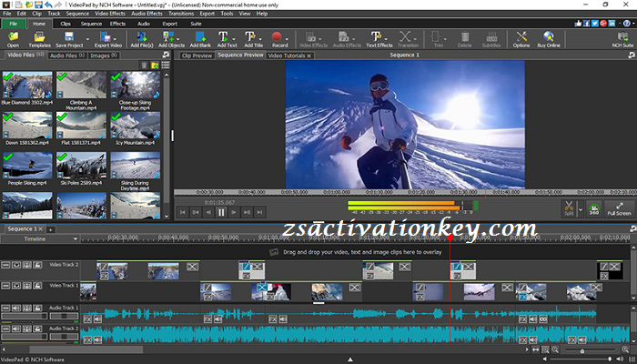Viewport: 637px width, 364px height.
Task: Toggle lock on Video Track 2
Action: tap(37, 265)
